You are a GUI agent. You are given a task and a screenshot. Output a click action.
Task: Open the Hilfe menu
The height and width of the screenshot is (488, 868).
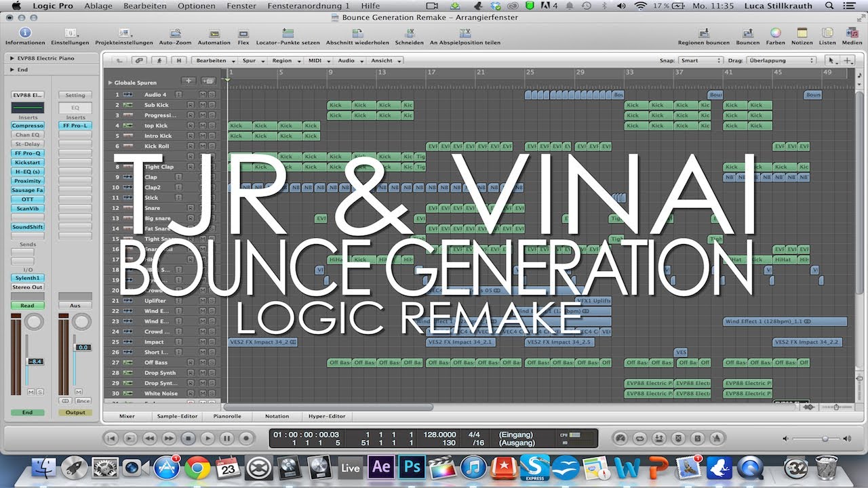pyautogui.click(x=370, y=5)
